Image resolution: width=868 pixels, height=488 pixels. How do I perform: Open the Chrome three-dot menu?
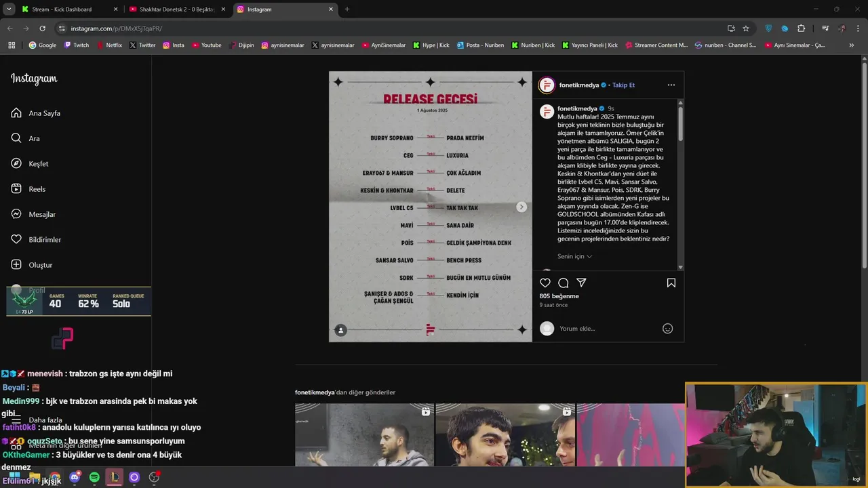[x=858, y=28]
